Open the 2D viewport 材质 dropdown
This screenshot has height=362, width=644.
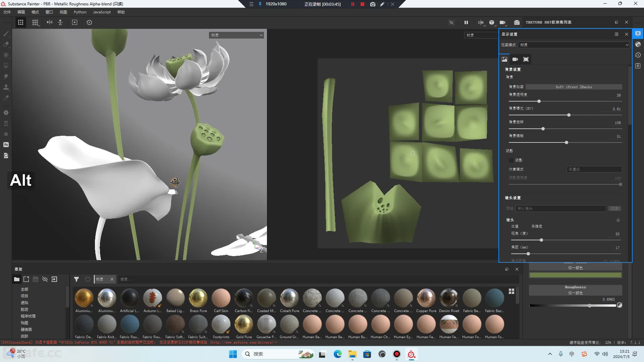[x=481, y=35]
